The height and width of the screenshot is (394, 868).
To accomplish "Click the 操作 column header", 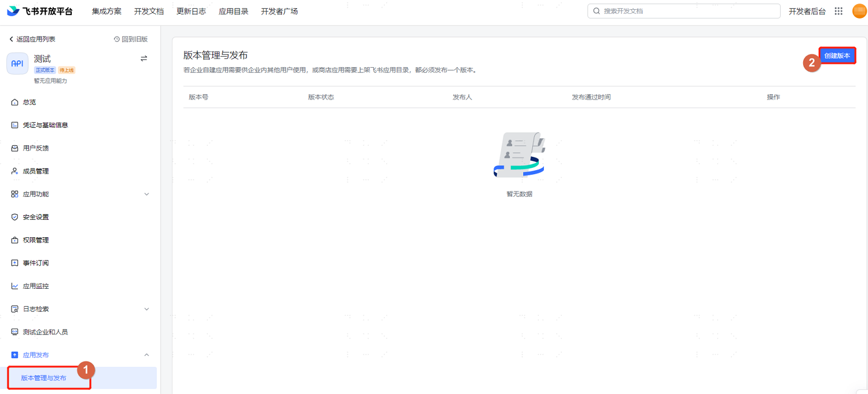I will (x=774, y=97).
